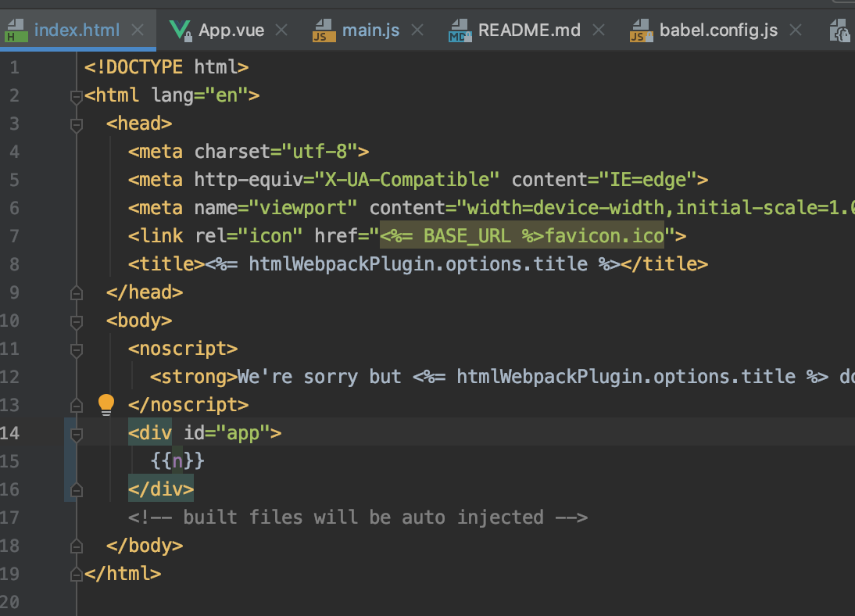Viewport: 855px width, 616px height.
Task: Click the "IE=edge" content value
Action: pyautogui.click(x=648, y=180)
